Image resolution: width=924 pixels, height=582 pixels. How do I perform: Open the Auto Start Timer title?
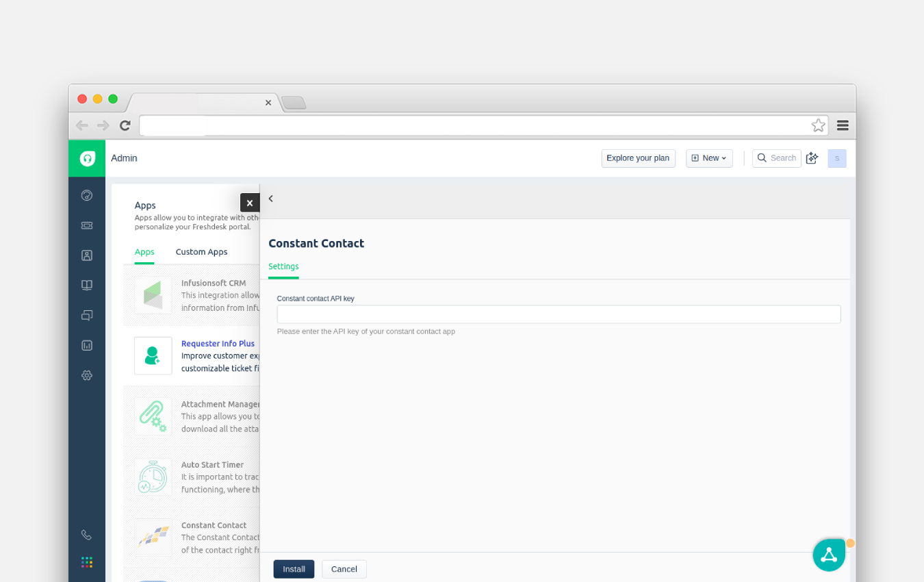(212, 465)
